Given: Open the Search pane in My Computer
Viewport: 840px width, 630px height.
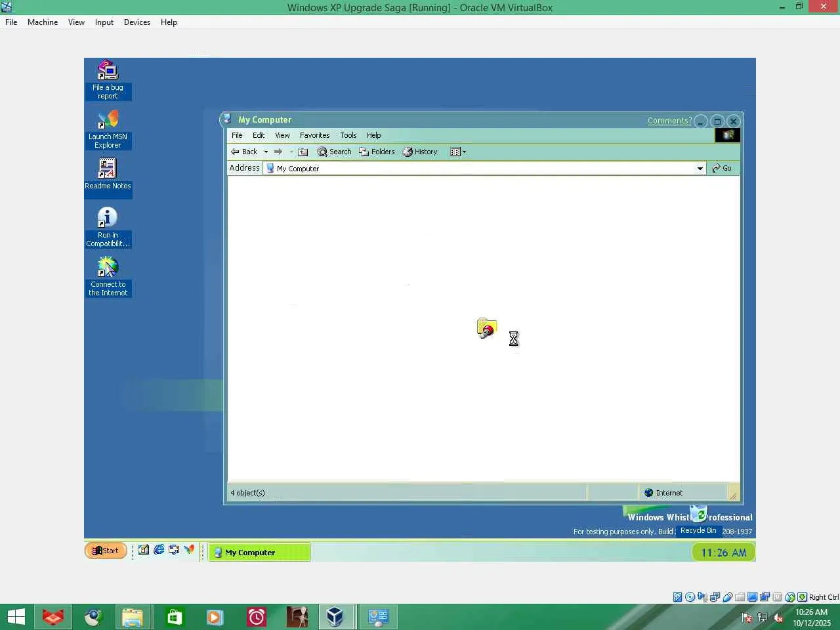Looking at the screenshot, I should click(x=334, y=152).
